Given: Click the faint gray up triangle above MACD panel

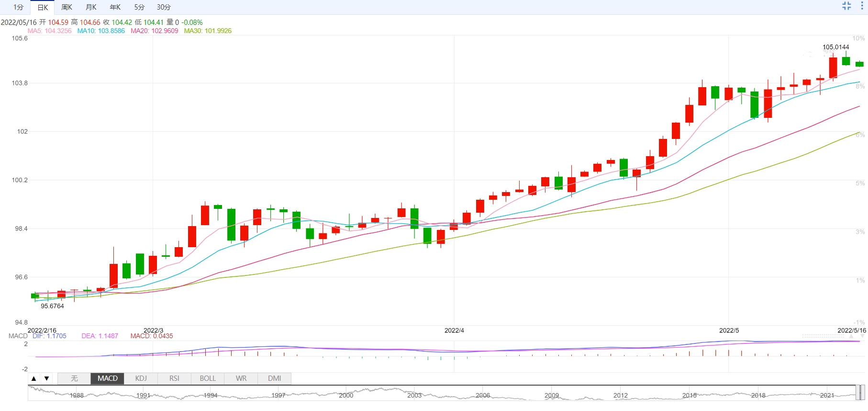Looking at the screenshot, I should click(x=851, y=336).
